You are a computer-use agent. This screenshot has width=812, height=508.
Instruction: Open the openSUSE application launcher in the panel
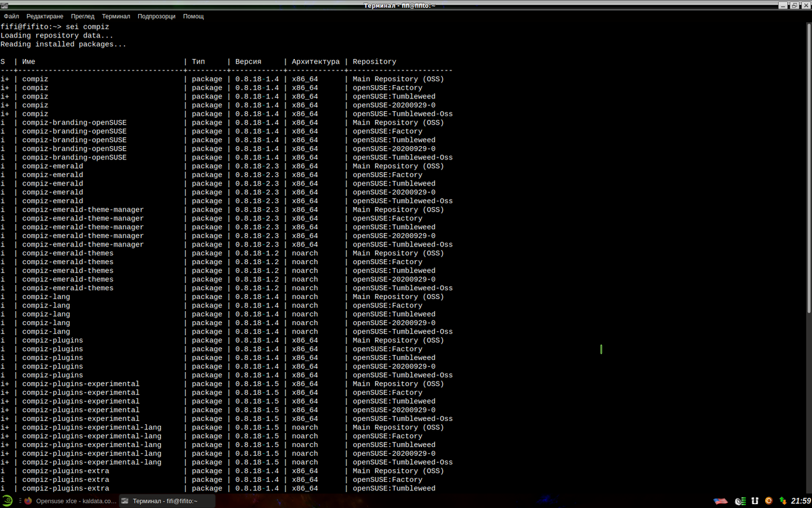[x=7, y=501]
